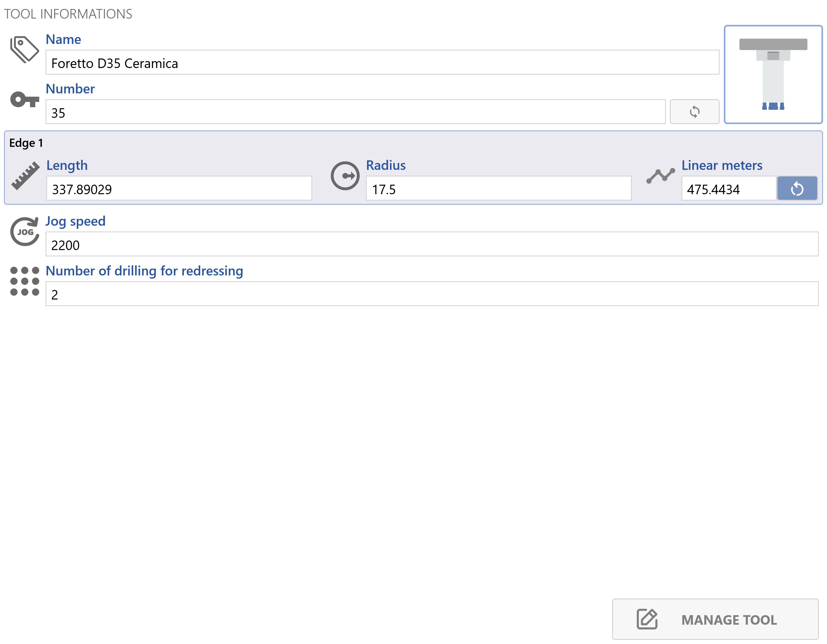The height and width of the screenshot is (644, 827).
Task: Click the pencil icon on Manage Tool
Action: pyautogui.click(x=647, y=619)
